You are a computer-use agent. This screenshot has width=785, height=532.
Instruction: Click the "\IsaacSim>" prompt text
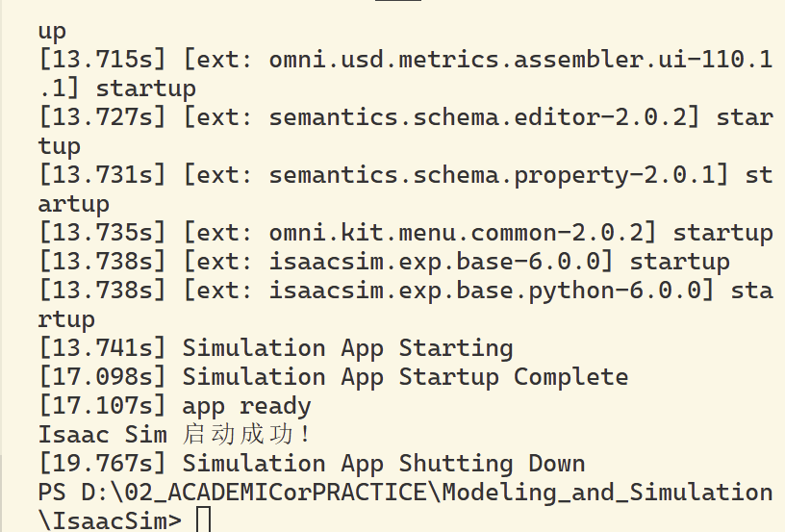[110, 520]
